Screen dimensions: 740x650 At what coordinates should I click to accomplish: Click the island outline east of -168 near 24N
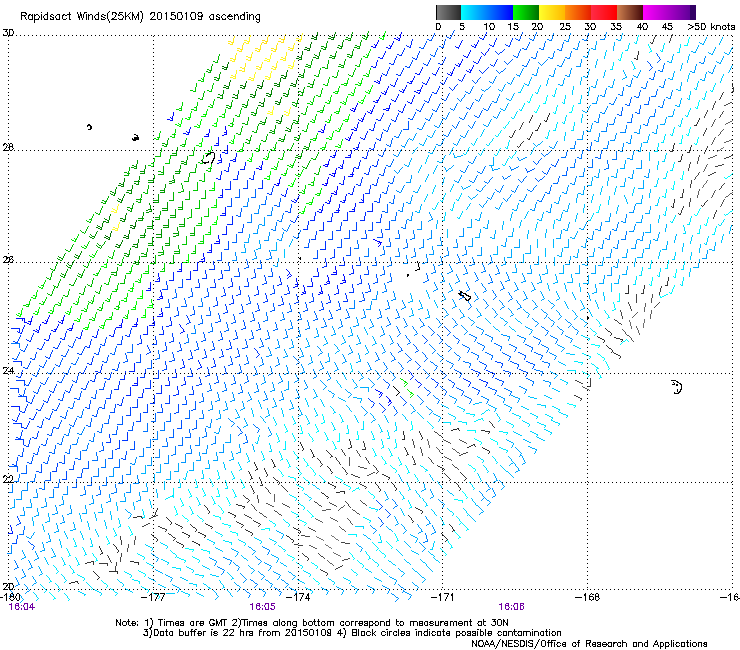(677, 387)
